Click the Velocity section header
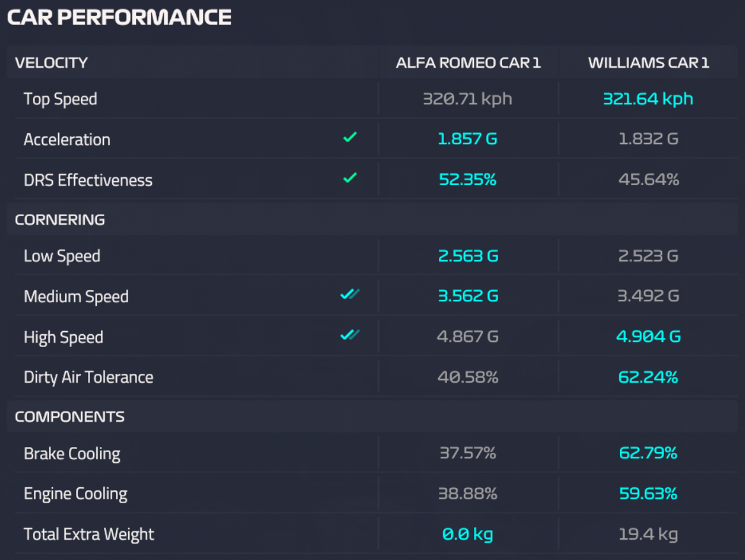Screen dimensions: 745x560 (x=51, y=63)
